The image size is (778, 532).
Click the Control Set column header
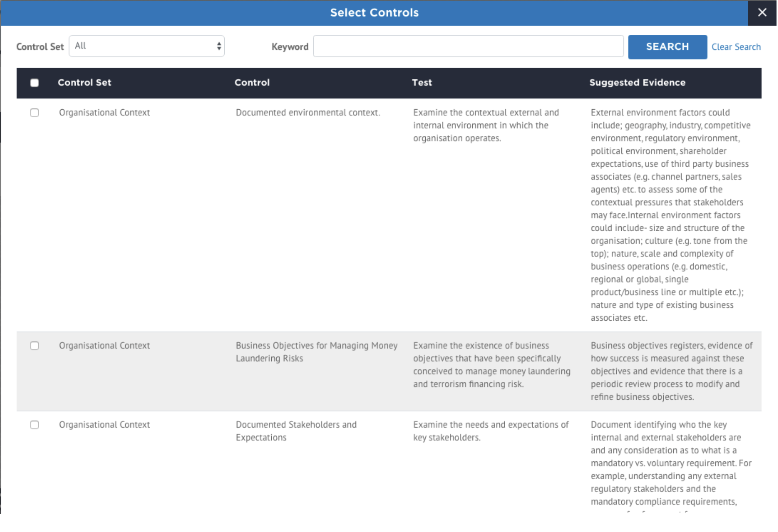[84, 83]
